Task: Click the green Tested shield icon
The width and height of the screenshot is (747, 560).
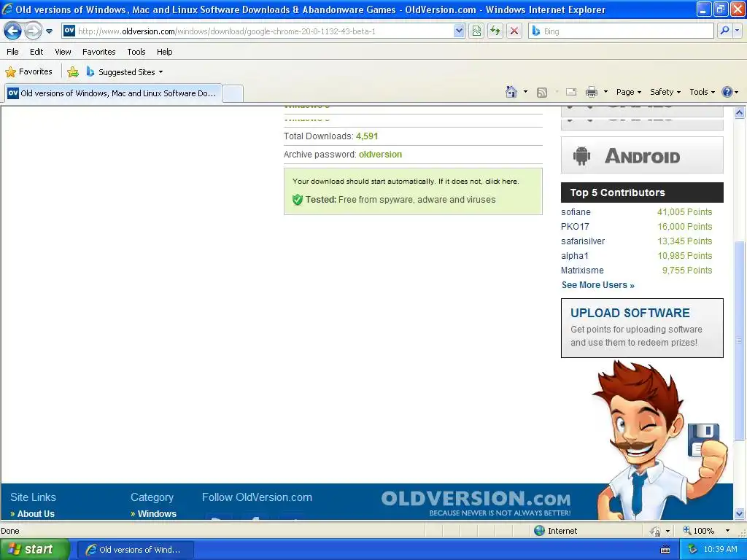Action: click(298, 200)
